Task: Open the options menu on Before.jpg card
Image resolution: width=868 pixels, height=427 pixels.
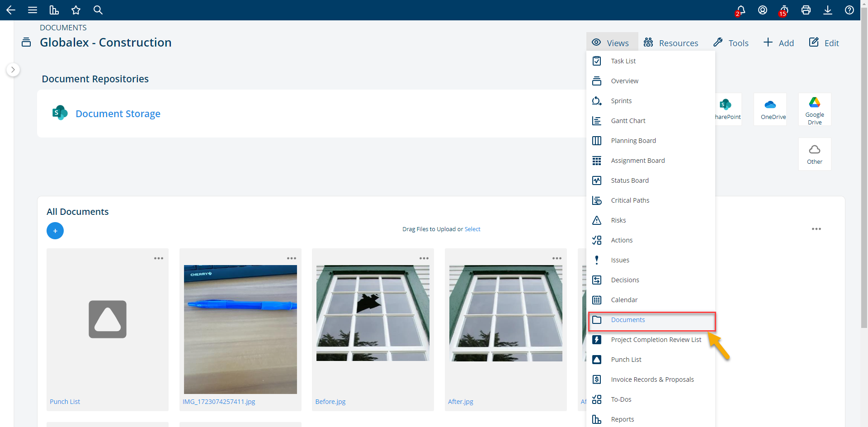Action: 424,258
